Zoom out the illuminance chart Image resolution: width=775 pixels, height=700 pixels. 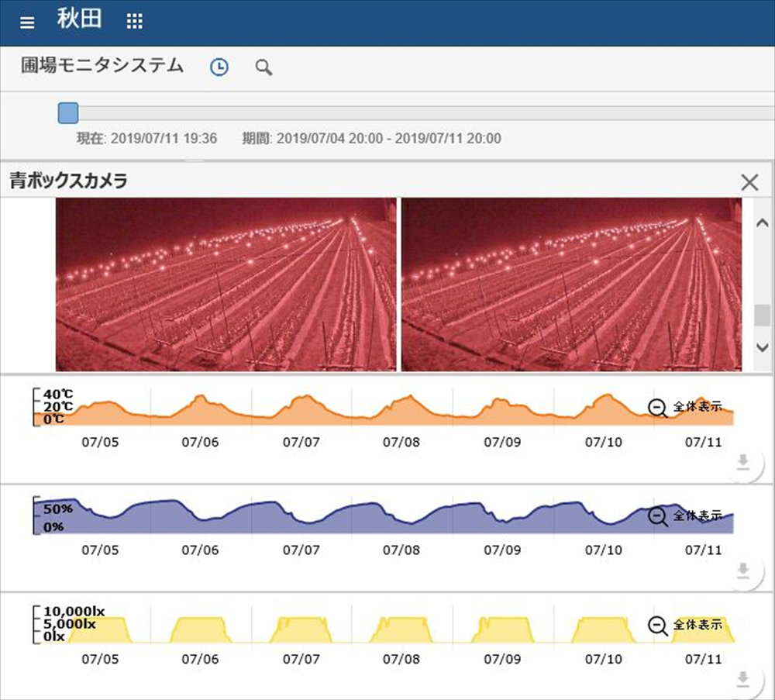point(658,626)
